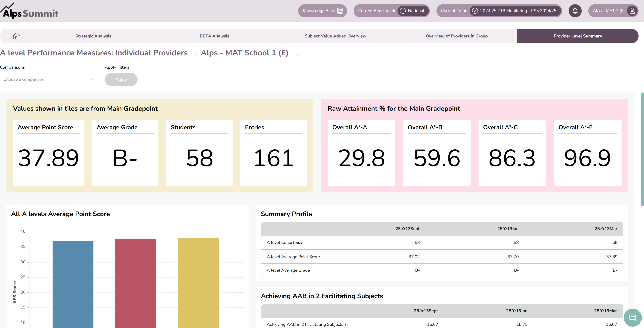The height and width of the screenshot is (328, 644).
Task: Click the Alps Summit logo
Action: tap(29, 11)
